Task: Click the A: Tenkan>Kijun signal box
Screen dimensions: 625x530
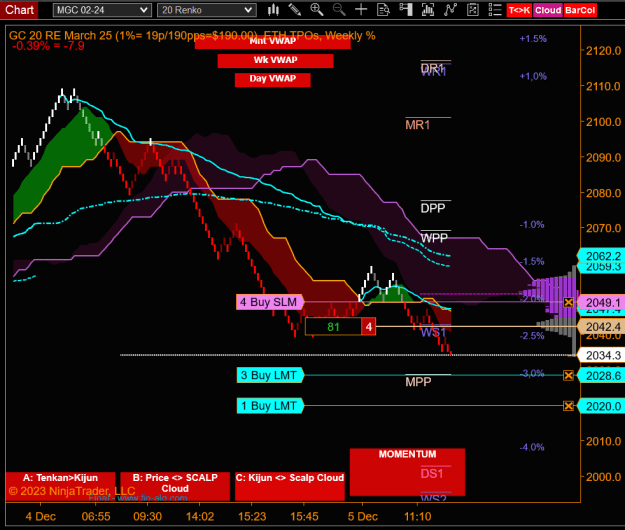Action: pyautogui.click(x=60, y=486)
